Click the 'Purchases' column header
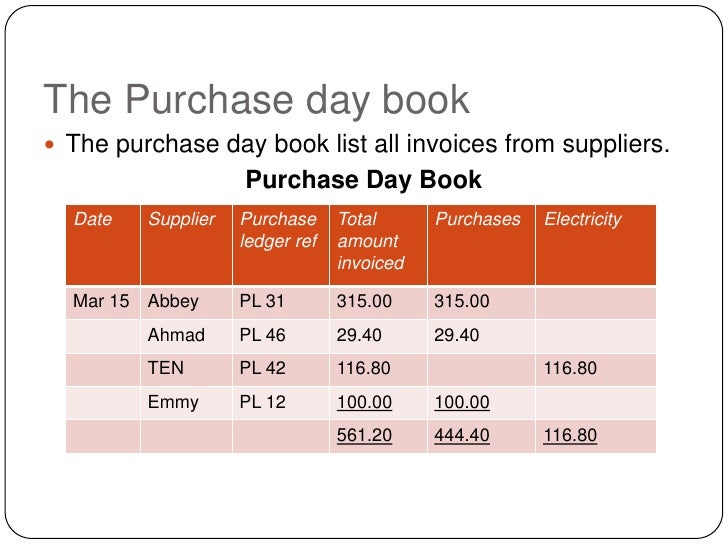Screen dimensions: 728x546 pos(481,245)
